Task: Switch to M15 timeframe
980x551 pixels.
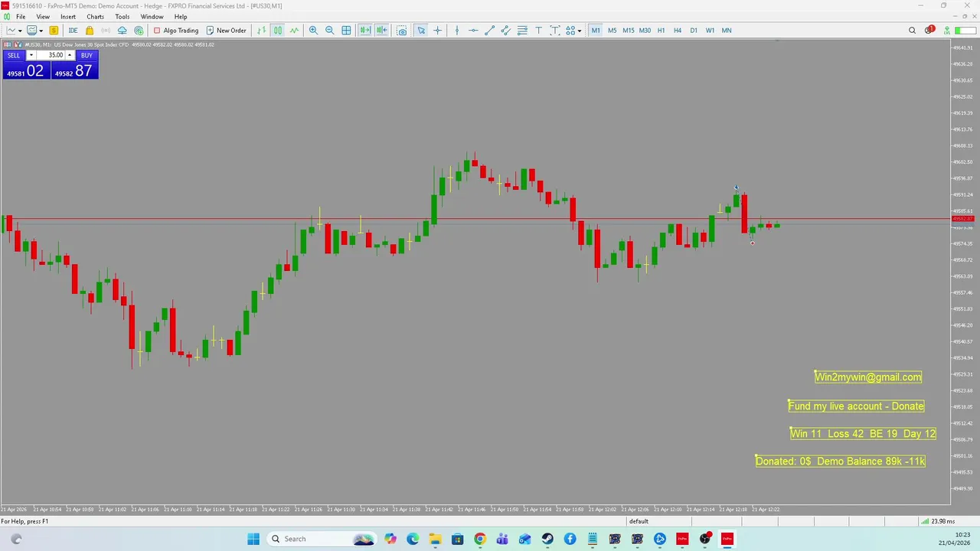Action: [x=629, y=31]
